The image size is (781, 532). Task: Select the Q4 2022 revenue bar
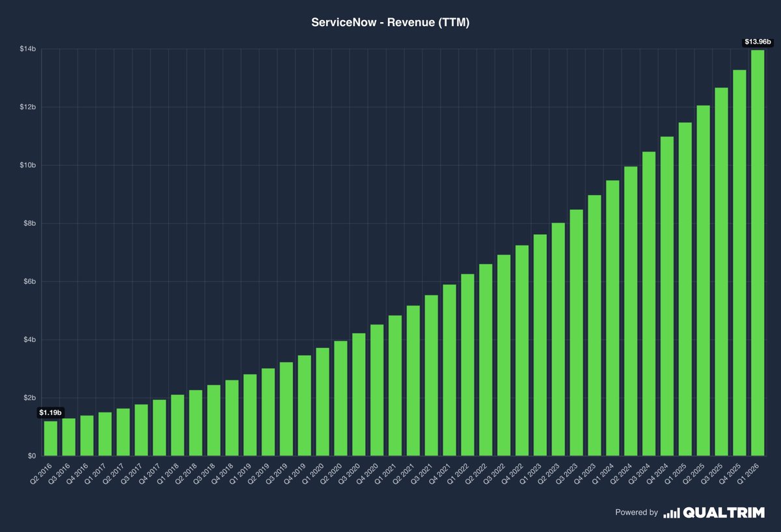coord(522,351)
